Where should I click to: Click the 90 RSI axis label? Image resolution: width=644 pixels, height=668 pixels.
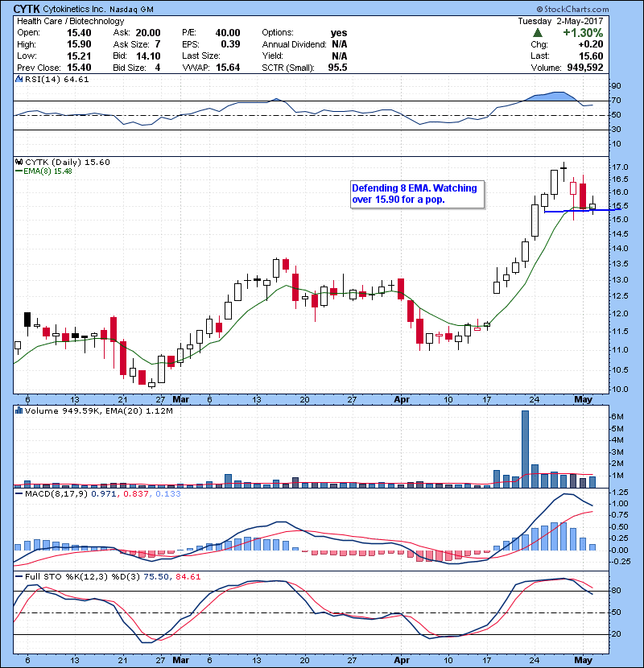pyautogui.click(x=617, y=86)
